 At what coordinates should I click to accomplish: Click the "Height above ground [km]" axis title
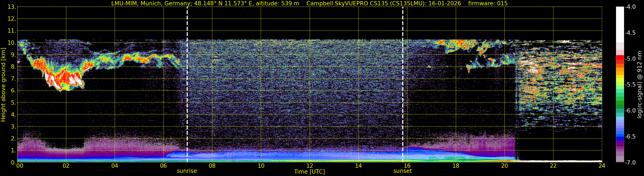[x=3, y=85]
